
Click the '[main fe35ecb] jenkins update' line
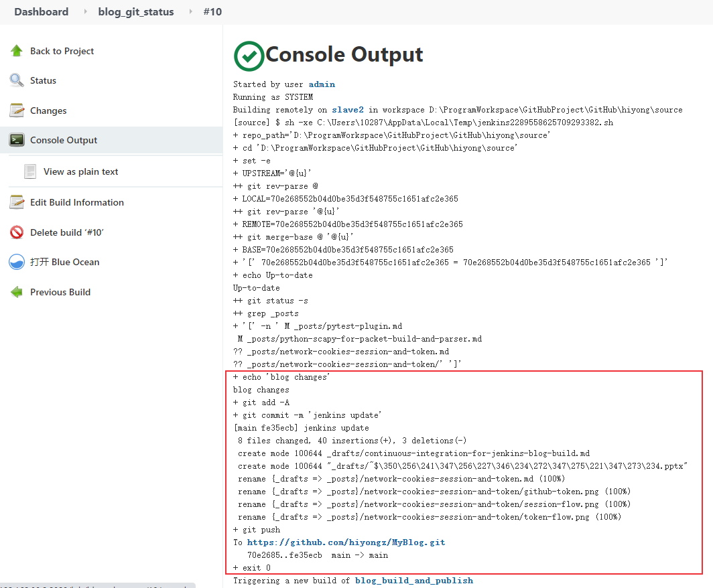pos(301,427)
